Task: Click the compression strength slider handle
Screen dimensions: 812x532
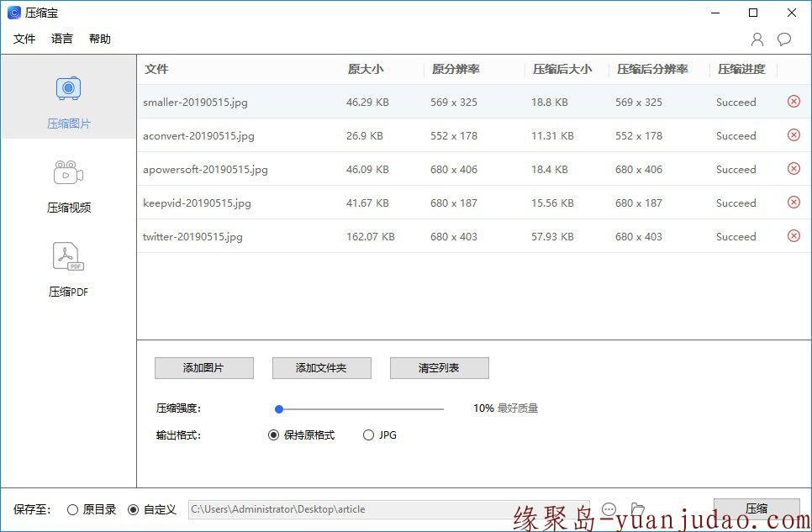Action: point(279,409)
